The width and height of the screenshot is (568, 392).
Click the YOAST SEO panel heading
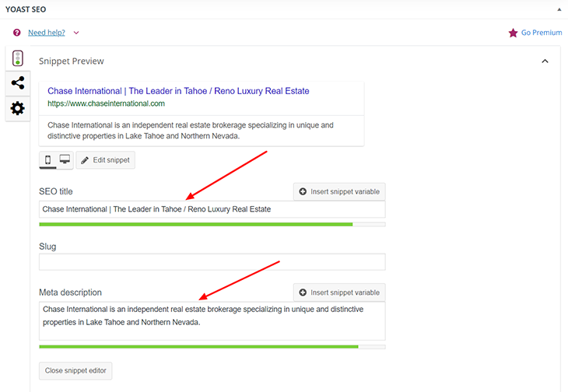click(26, 9)
